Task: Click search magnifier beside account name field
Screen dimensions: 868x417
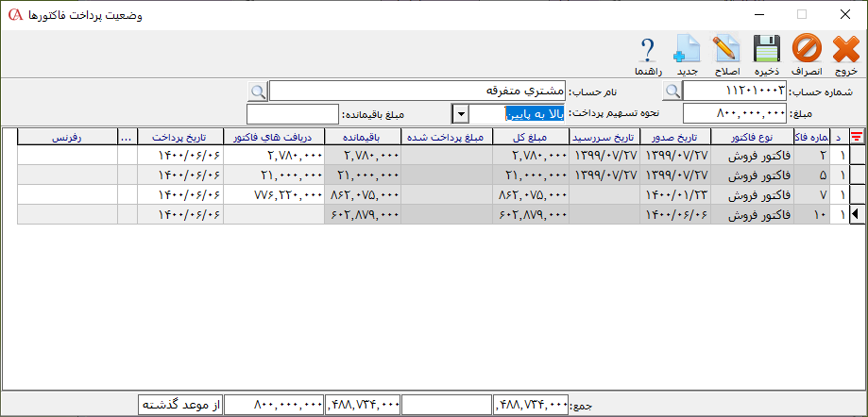Action: [x=257, y=91]
